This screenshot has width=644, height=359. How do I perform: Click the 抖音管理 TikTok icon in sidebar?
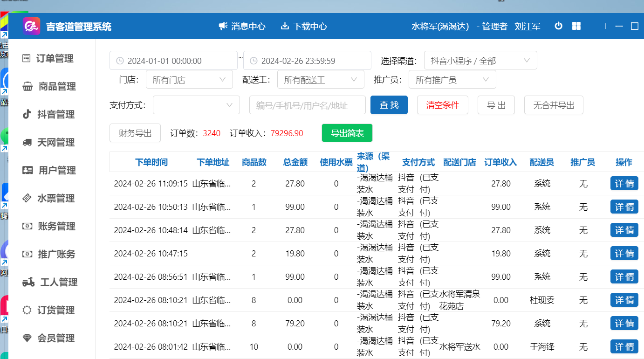pos(27,114)
